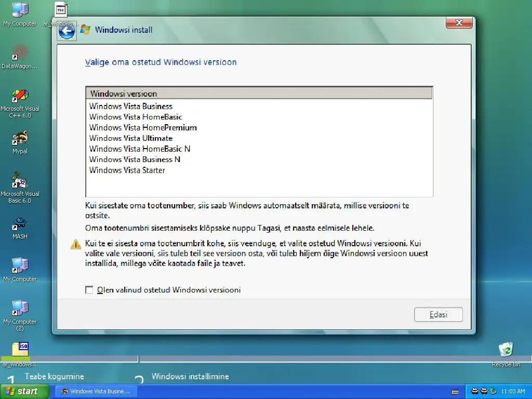
Task: Click the Windowsi installimine step label
Action: pyautogui.click(x=190, y=376)
